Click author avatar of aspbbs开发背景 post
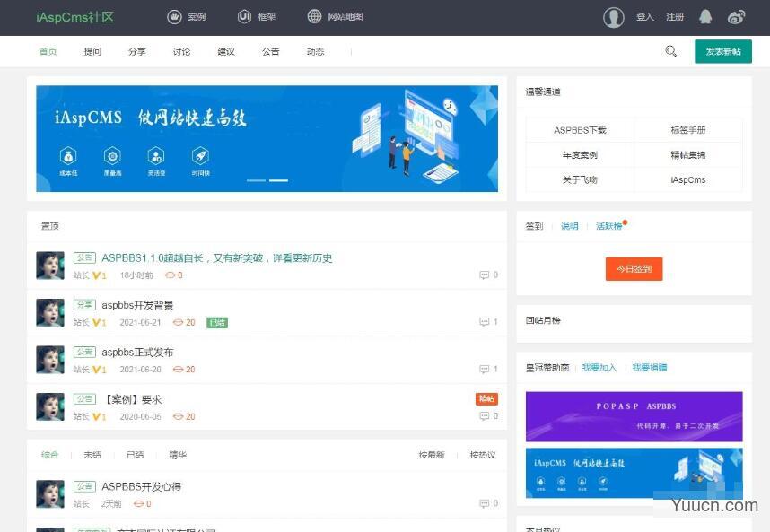The image size is (770, 532). [x=50, y=312]
